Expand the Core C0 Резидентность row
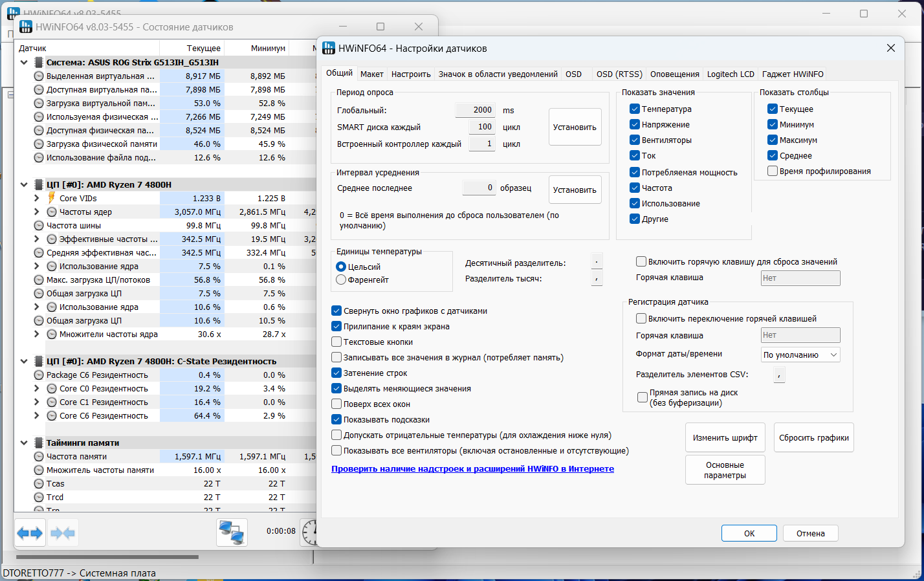The image size is (924, 581). [x=37, y=389]
